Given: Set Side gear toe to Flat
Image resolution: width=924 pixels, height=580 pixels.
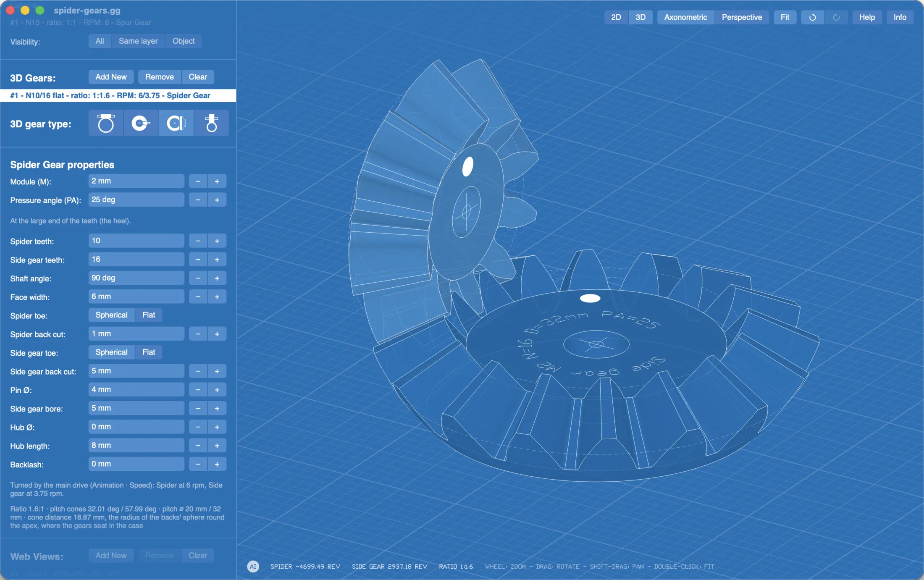Looking at the screenshot, I should click(149, 352).
